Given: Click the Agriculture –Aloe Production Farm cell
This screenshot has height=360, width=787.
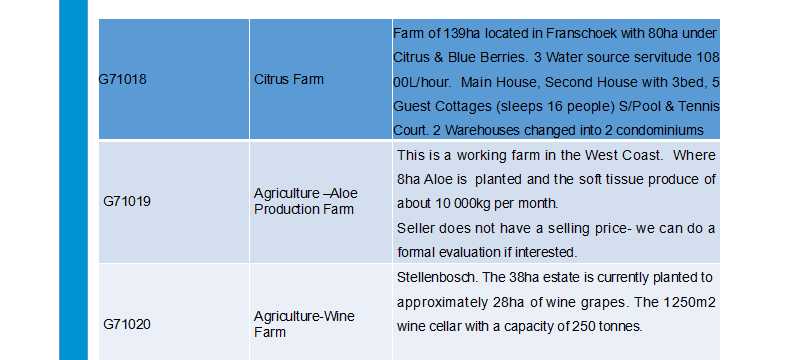Looking at the screenshot, I should point(321,202).
